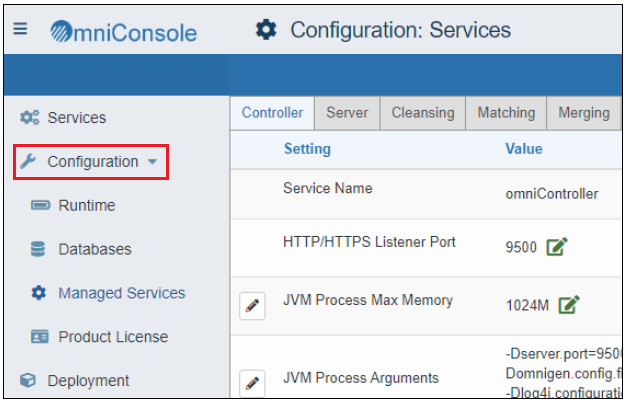Click the Value column header
The height and width of the screenshot is (402, 626).
[524, 149]
